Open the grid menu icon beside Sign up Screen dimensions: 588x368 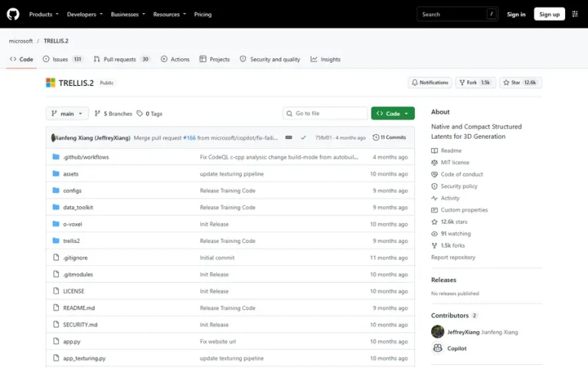tap(575, 15)
